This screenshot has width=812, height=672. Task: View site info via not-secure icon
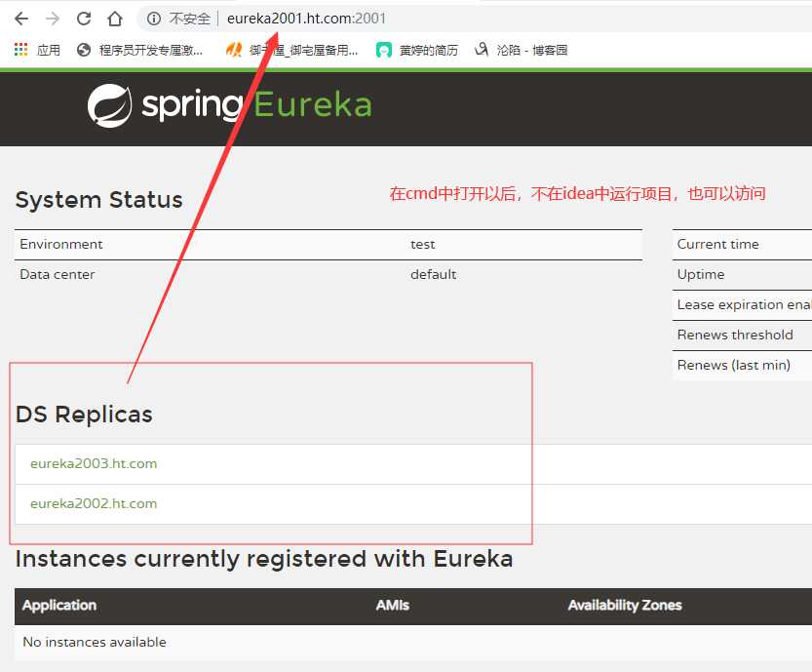point(154,20)
